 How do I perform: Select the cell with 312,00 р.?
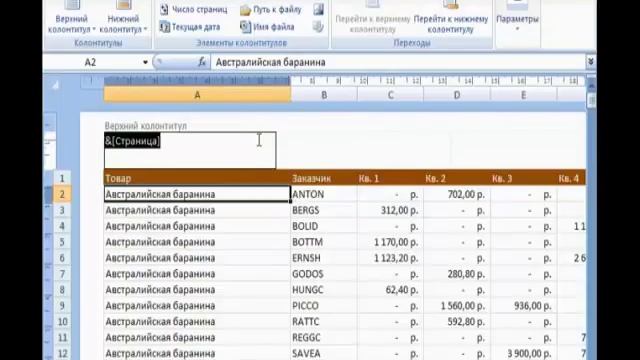pos(390,210)
